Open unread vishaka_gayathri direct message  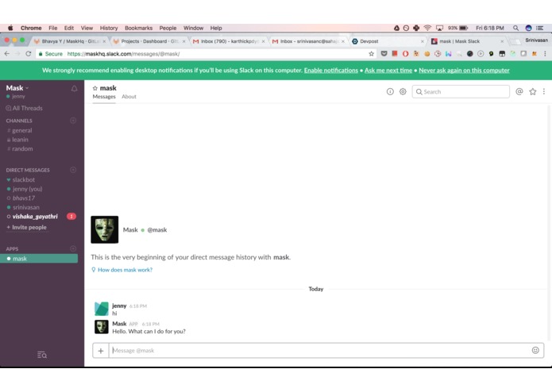pos(35,217)
